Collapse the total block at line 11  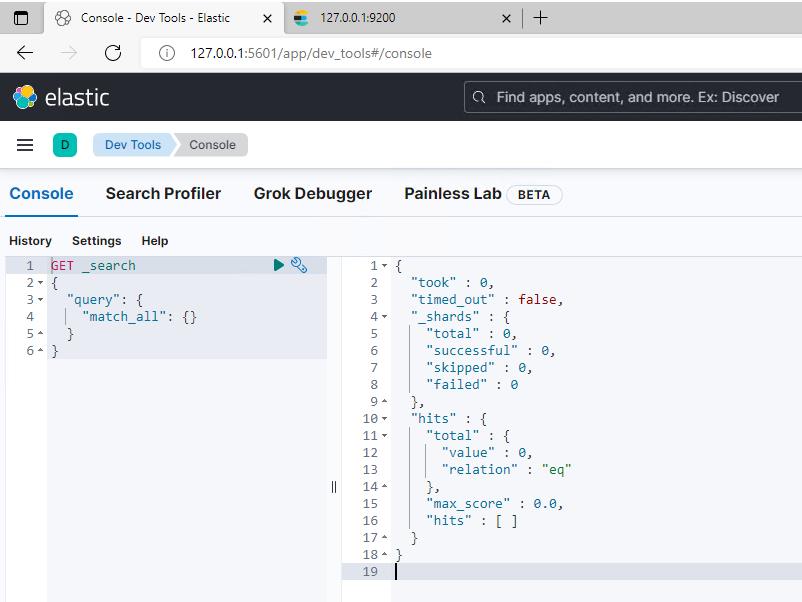(384, 435)
